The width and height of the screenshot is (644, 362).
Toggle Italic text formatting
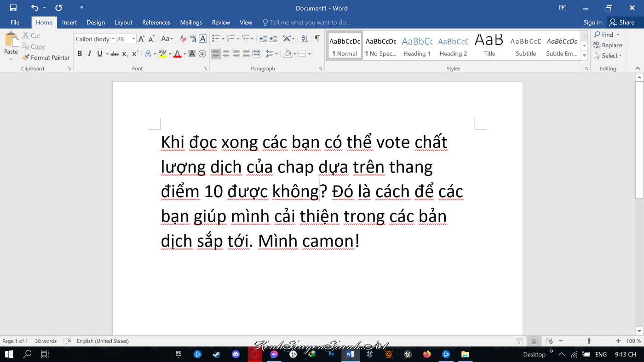(90, 54)
